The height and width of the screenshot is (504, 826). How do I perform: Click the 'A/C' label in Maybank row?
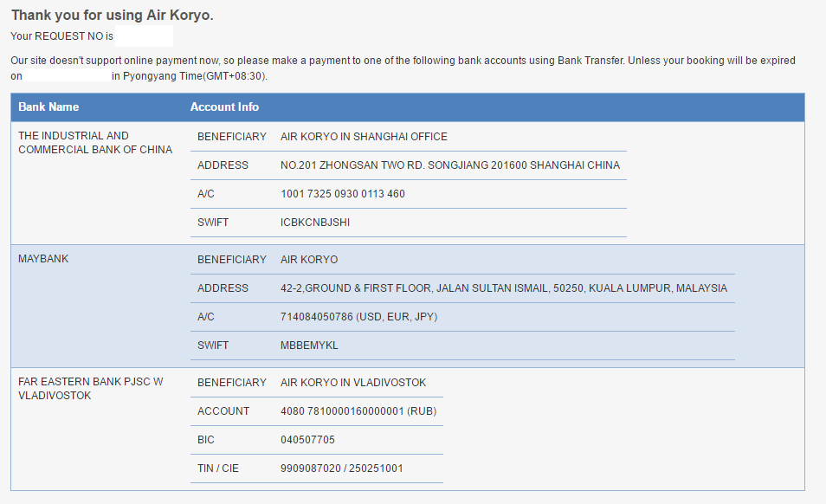[206, 316]
